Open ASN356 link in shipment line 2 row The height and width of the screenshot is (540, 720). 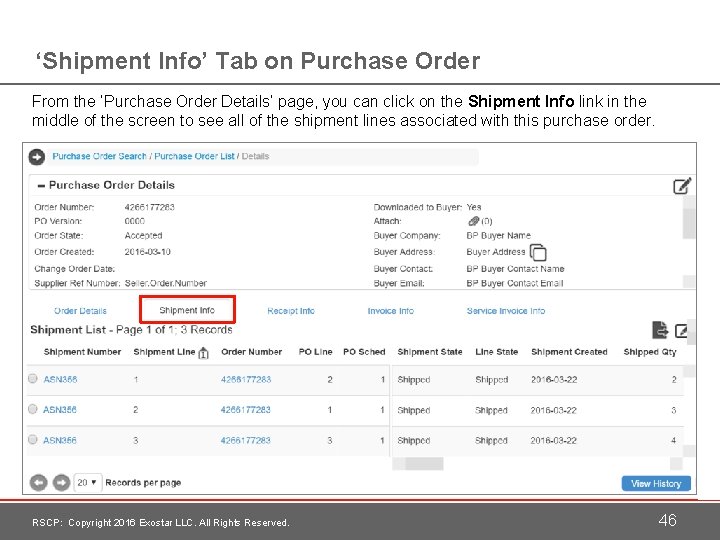click(x=60, y=410)
